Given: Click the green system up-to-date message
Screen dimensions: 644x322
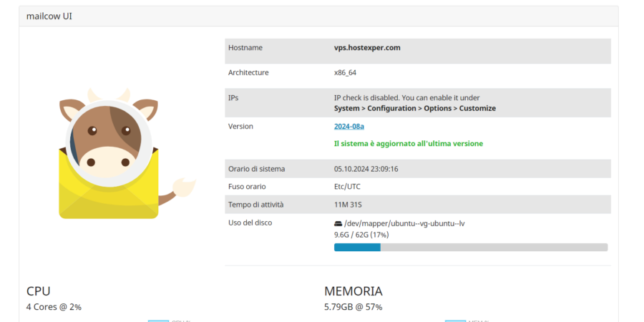Looking at the screenshot, I should click(x=408, y=144).
